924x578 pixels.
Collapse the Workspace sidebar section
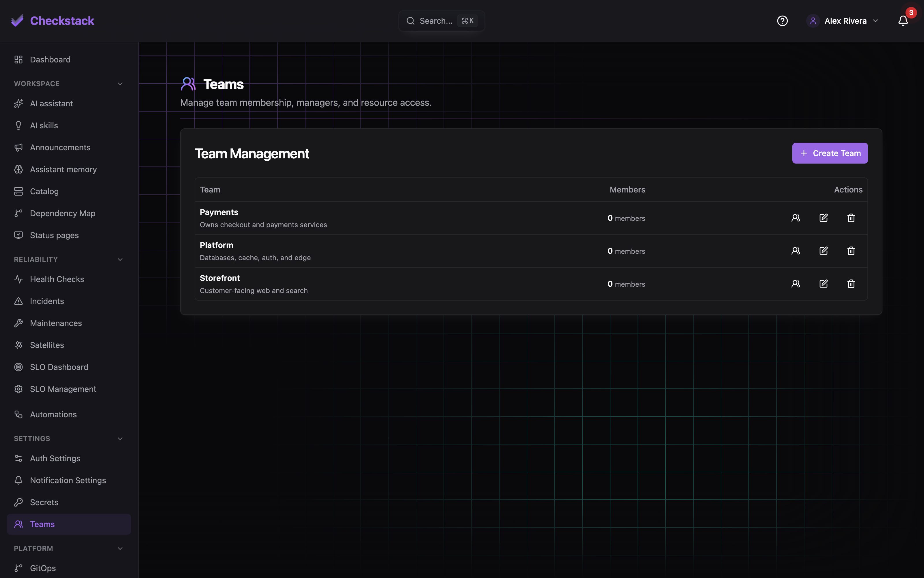[120, 84]
